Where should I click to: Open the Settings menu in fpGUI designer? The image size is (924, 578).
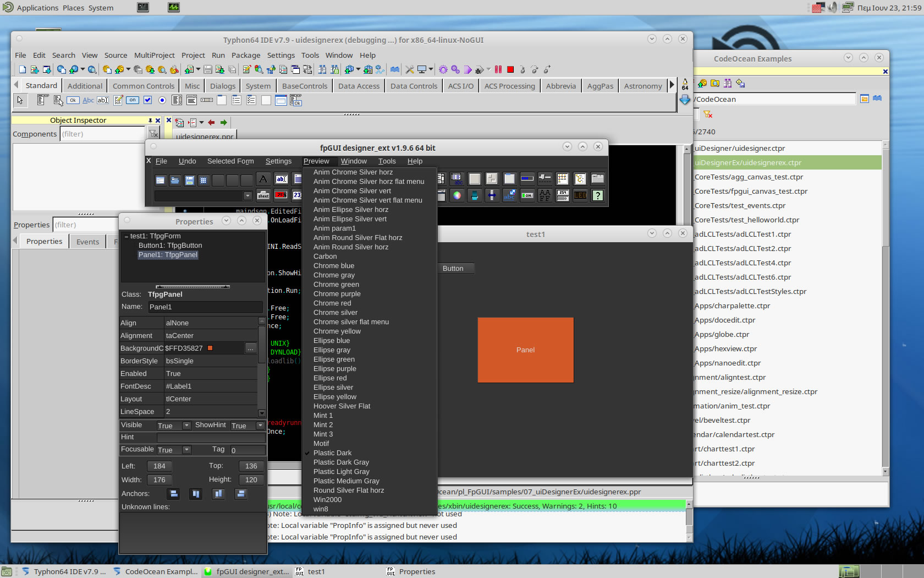[x=278, y=161]
